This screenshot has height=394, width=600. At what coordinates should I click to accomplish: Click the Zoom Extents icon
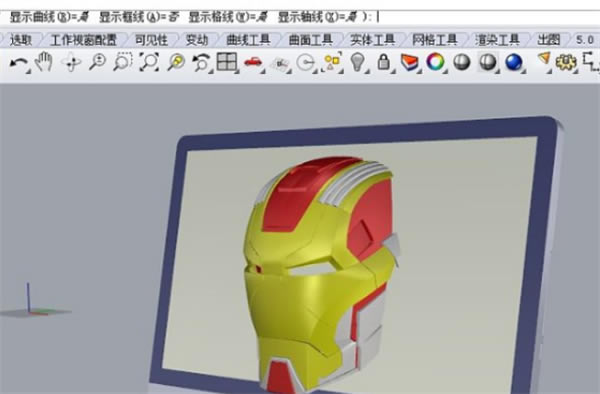click(x=149, y=62)
